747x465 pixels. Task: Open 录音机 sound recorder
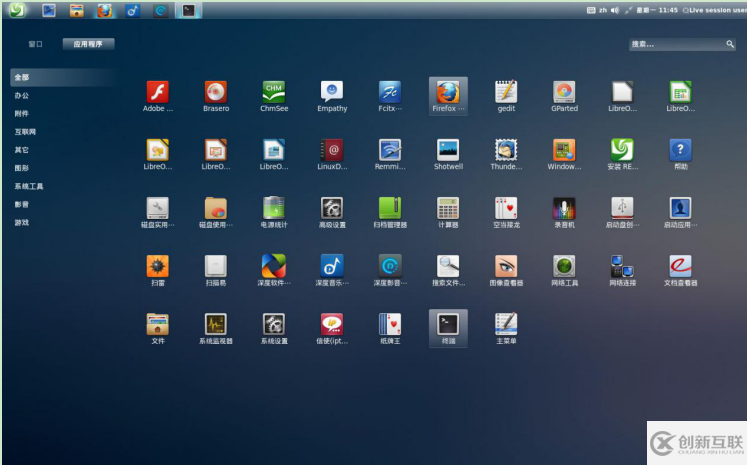(565, 208)
